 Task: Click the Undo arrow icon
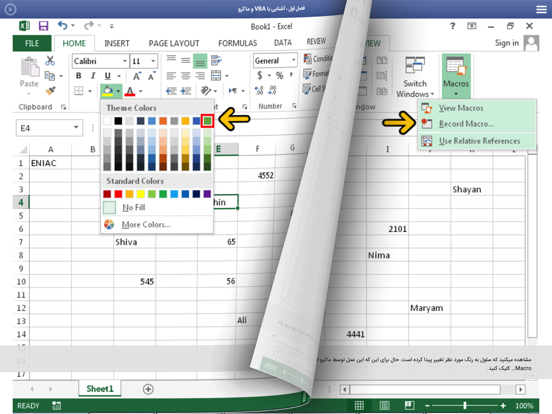click(63, 26)
